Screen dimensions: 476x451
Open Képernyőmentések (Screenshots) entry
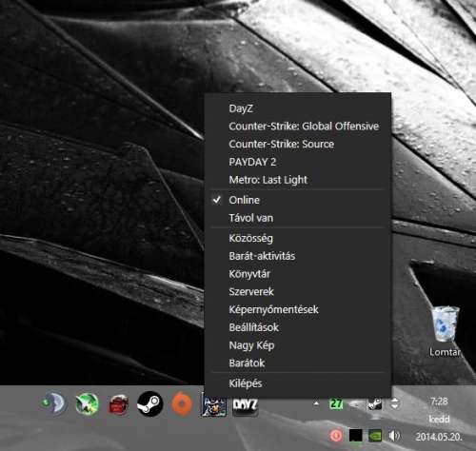[297, 309]
